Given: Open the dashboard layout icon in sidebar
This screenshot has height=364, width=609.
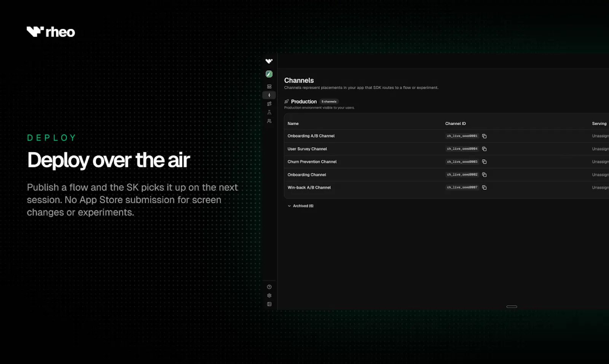Looking at the screenshot, I should click(269, 87).
